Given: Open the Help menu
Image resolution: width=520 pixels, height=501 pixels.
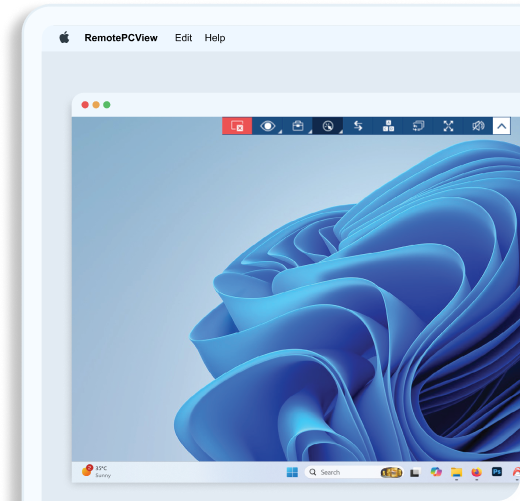Looking at the screenshot, I should 215,38.
